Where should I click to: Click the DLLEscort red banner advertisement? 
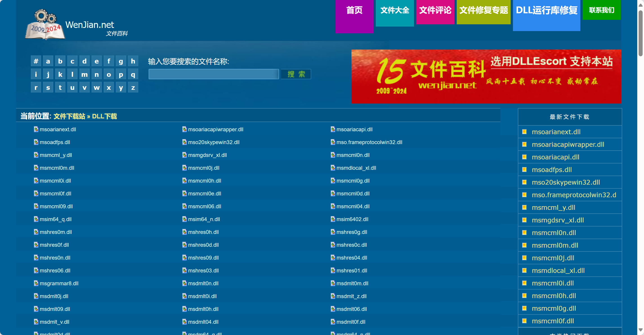[x=486, y=76]
